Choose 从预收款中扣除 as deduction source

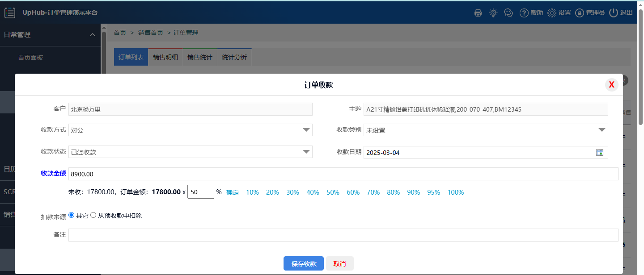click(x=93, y=215)
